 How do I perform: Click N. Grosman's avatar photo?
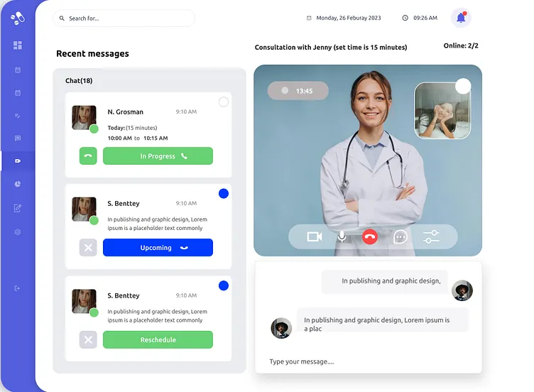click(x=84, y=117)
